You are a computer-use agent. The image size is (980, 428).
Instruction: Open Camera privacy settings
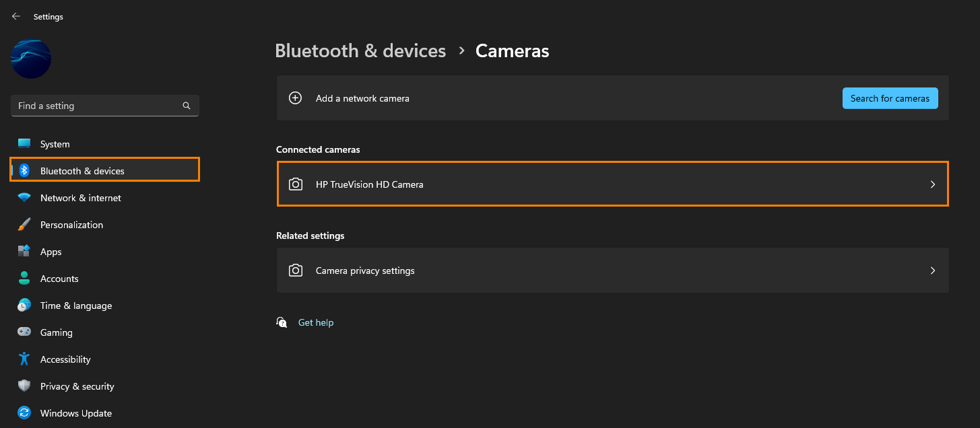click(x=612, y=271)
